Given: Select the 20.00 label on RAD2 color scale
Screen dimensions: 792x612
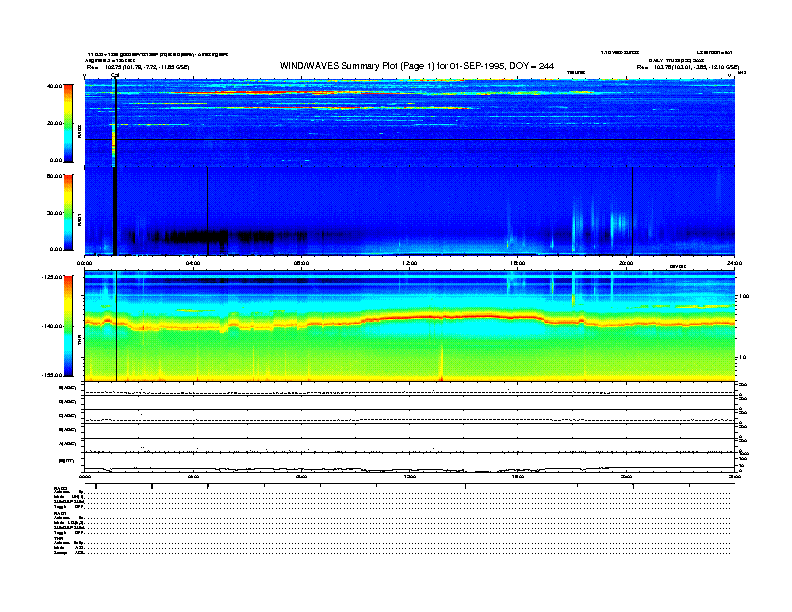Looking at the screenshot, I should pos(54,123).
